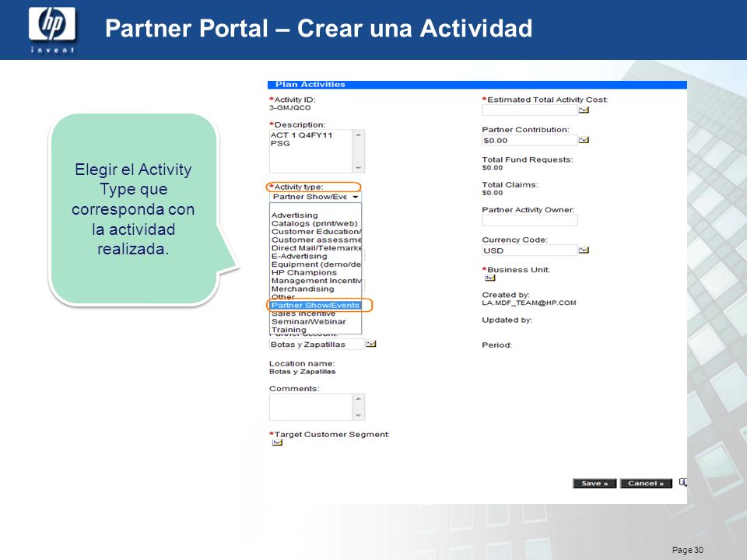Screen dimensions: 747x560
Task: Click the Estimated Total Activity Cost field
Action: (x=529, y=110)
